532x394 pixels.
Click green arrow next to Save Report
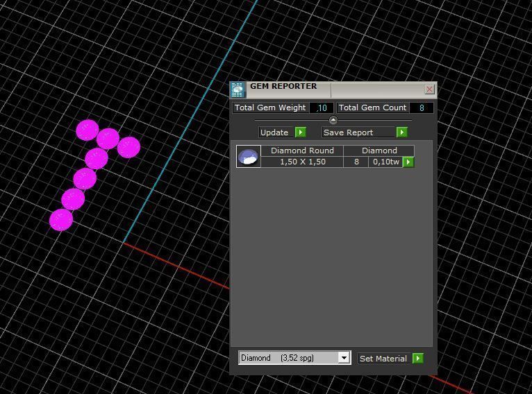pos(402,132)
